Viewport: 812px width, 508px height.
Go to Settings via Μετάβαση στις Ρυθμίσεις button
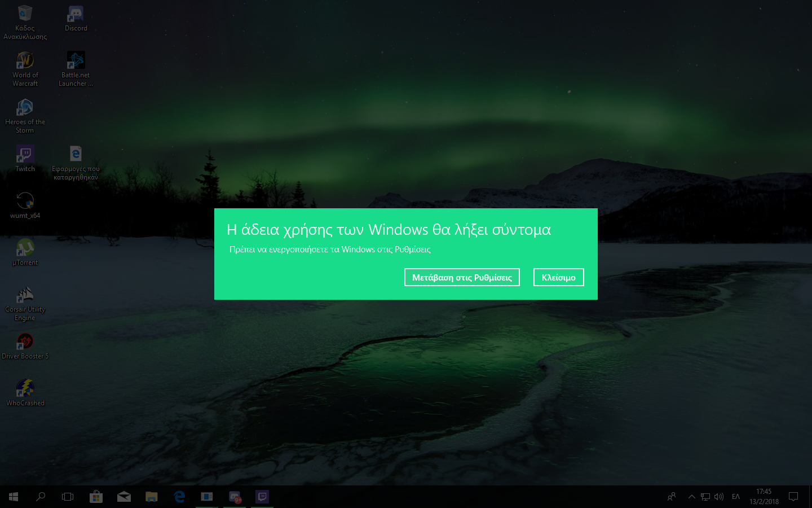(462, 277)
